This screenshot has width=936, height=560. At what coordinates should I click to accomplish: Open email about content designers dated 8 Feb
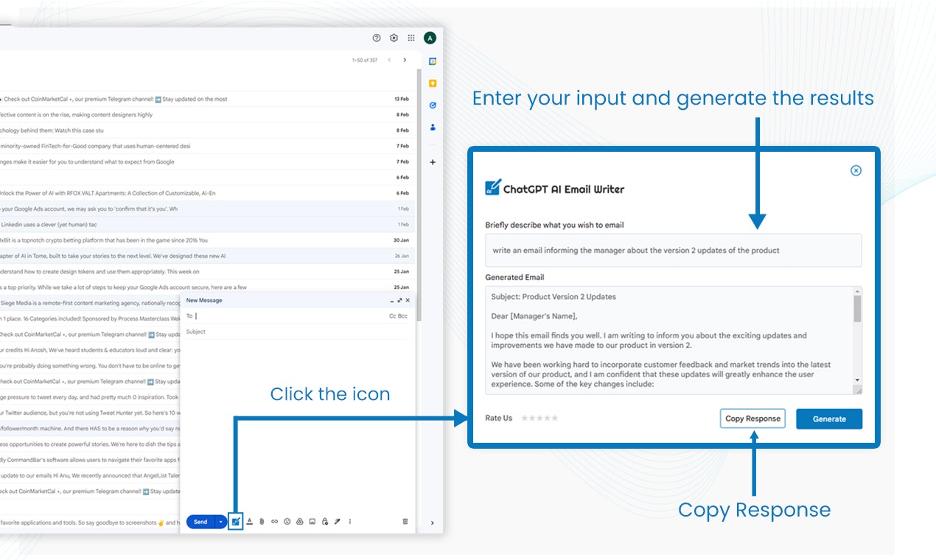pos(206,115)
